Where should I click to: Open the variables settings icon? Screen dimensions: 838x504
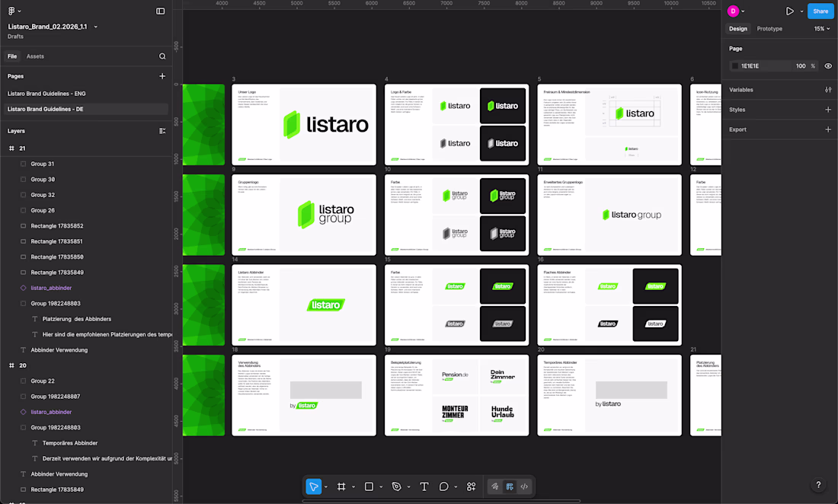click(828, 90)
